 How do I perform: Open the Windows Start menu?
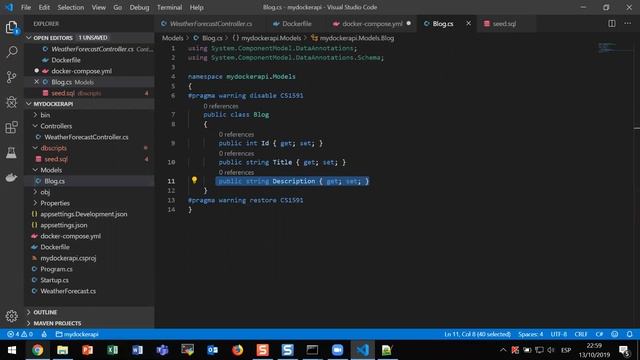(12, 350)
